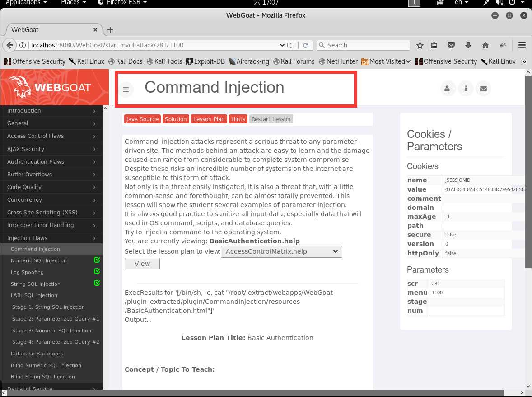532x397 pixels.
Task: Open the Aircrack-ng bookmark
Action: (x=249, y=61)
